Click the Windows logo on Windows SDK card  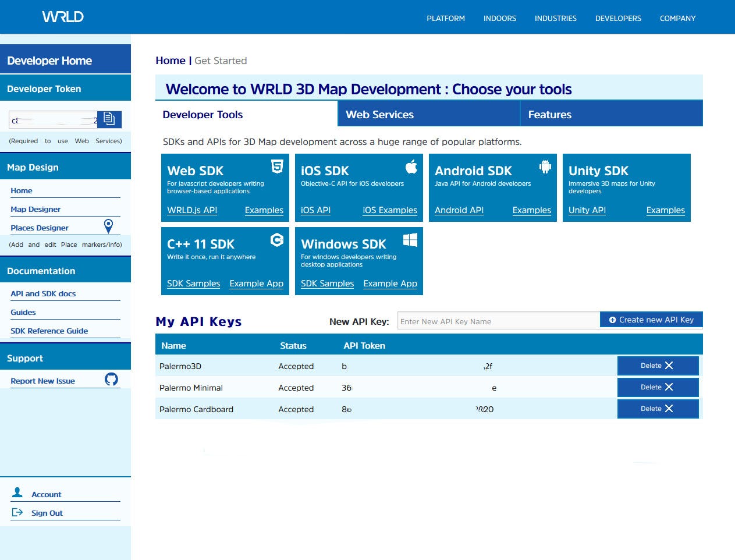coord(410,240)
